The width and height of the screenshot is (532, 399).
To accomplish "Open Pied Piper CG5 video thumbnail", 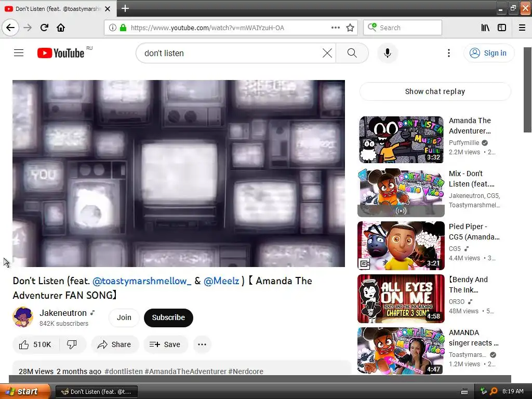I will (x=401, y=246).
